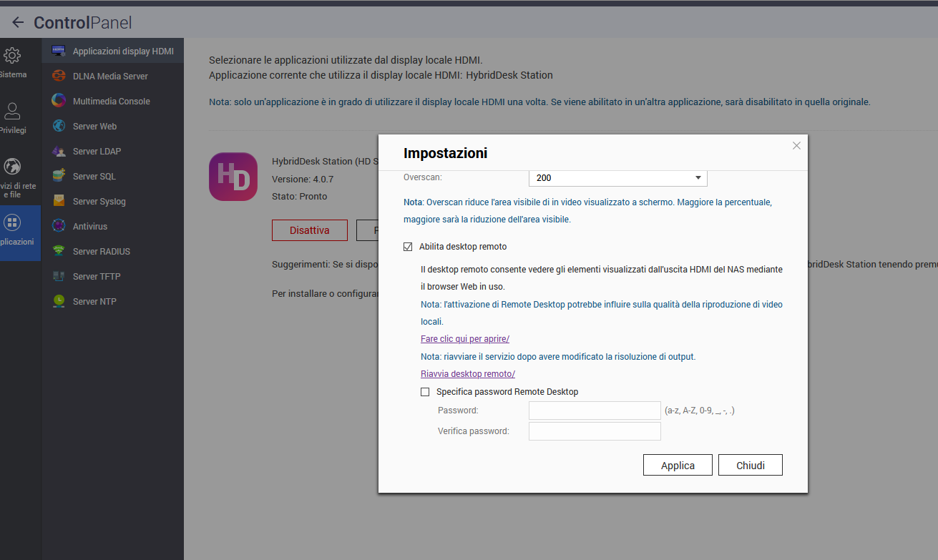Click the Multimedia Console icon

coord(59,101)
